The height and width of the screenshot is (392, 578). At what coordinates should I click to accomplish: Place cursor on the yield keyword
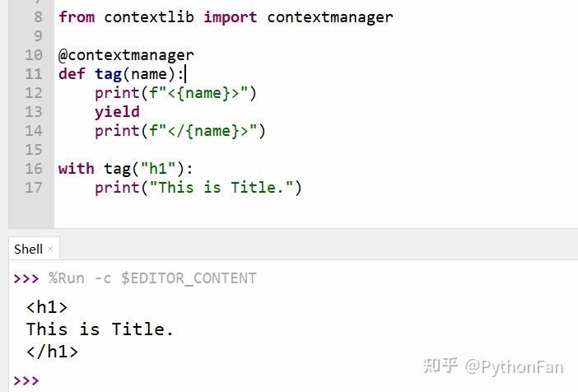117,112
